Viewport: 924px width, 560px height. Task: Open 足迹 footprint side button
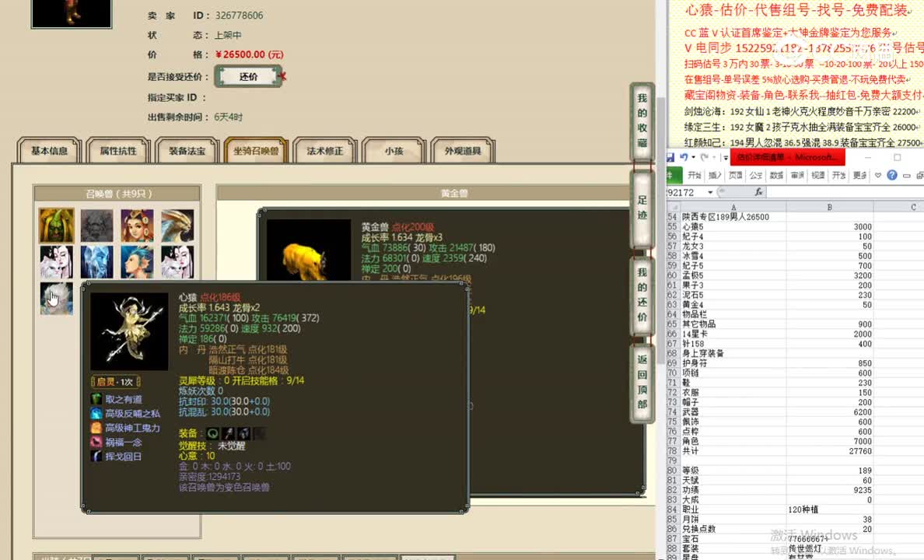[642, 208]
